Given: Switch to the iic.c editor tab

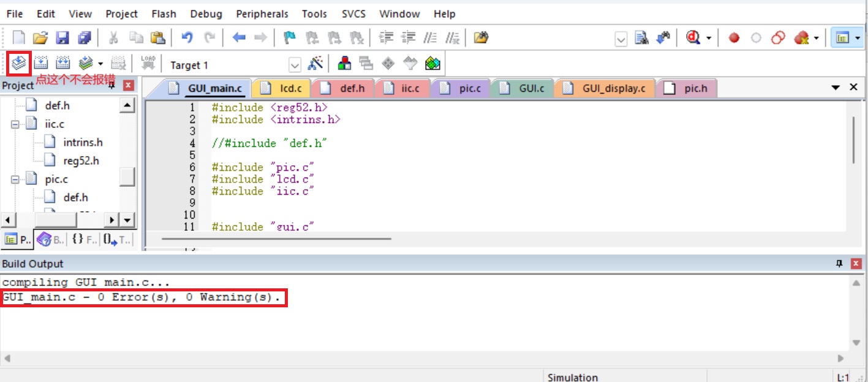Looking at the screenshot, I should (x=402, y=88).
